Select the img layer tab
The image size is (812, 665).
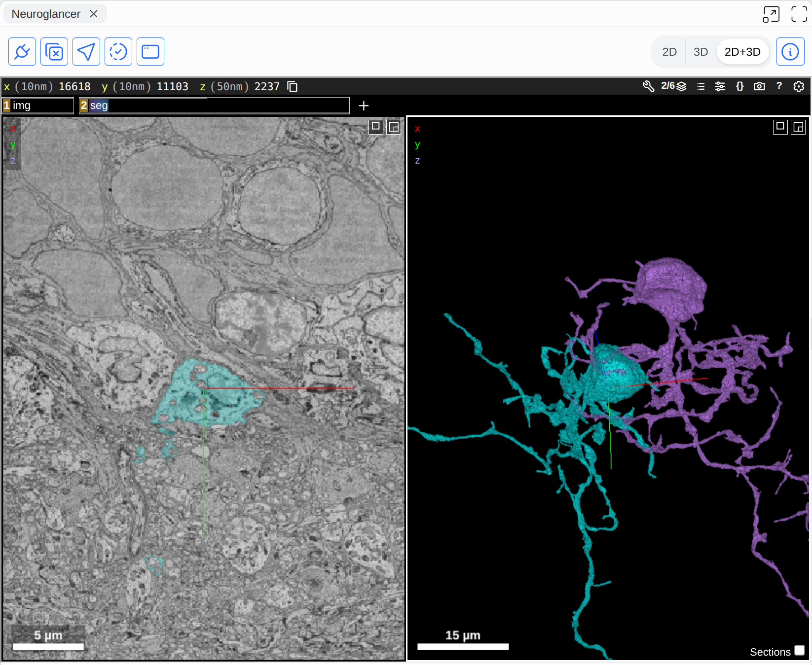[38, 105]
